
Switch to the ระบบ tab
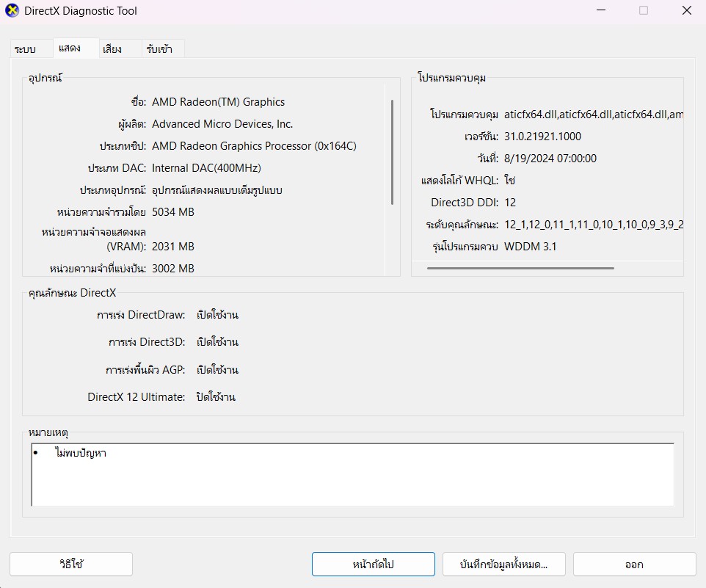tap(25, 49)
